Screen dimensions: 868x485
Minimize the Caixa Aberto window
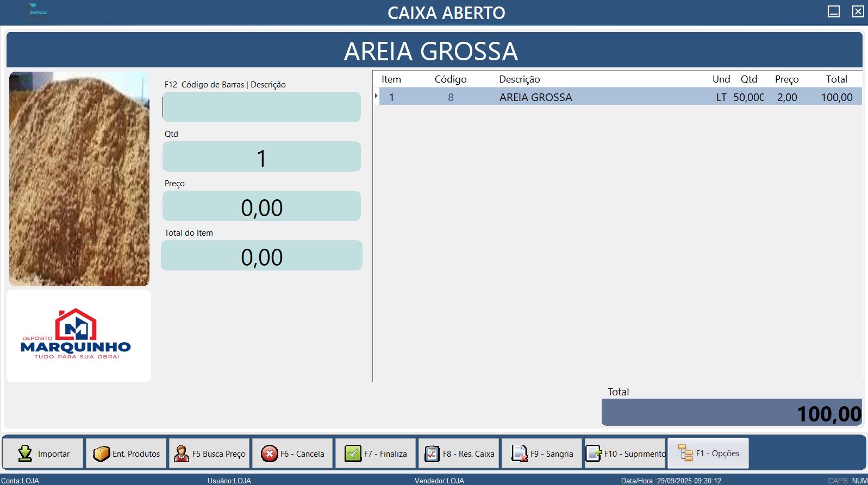coord(833,11)
